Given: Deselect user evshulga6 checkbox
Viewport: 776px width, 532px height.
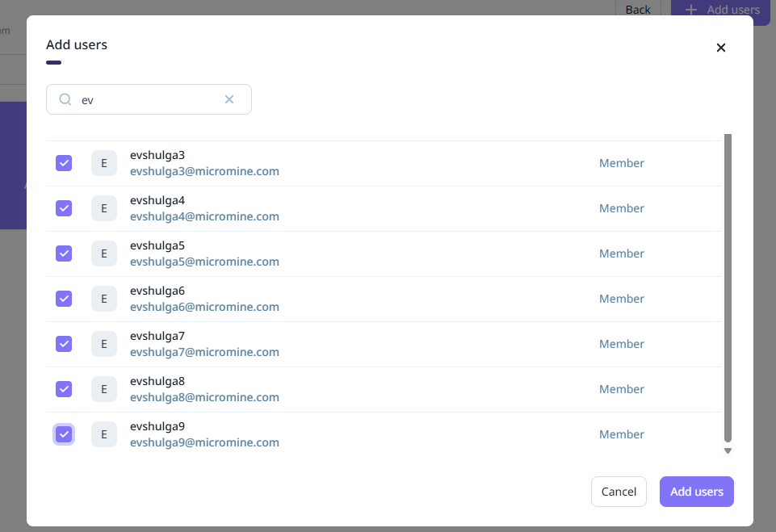Looking at the screenshot, I should 64,299.
